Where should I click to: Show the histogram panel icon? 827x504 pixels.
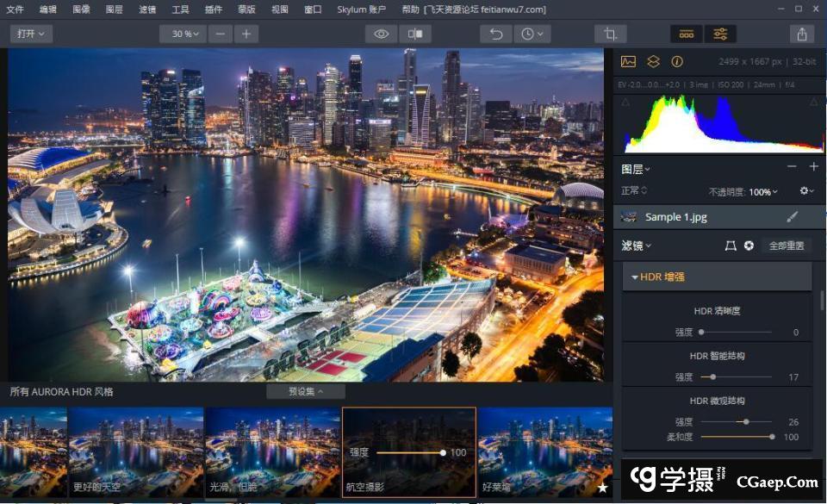[628, 61]
